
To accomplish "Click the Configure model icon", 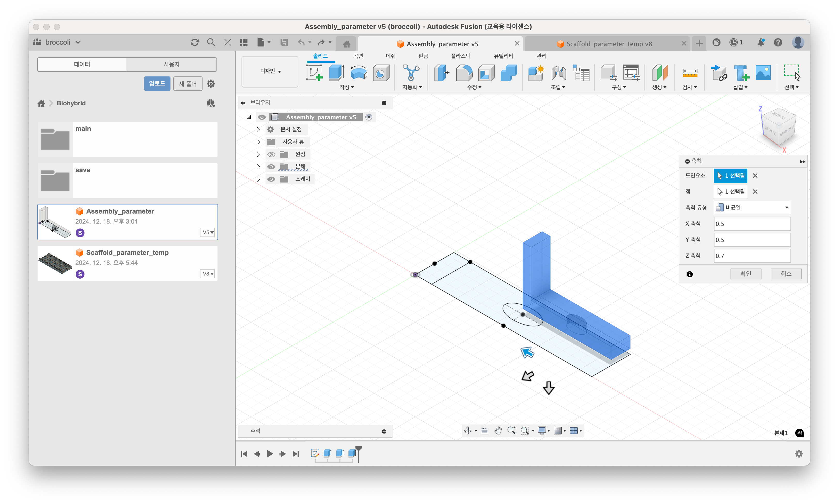I will (x=609, y=73).
